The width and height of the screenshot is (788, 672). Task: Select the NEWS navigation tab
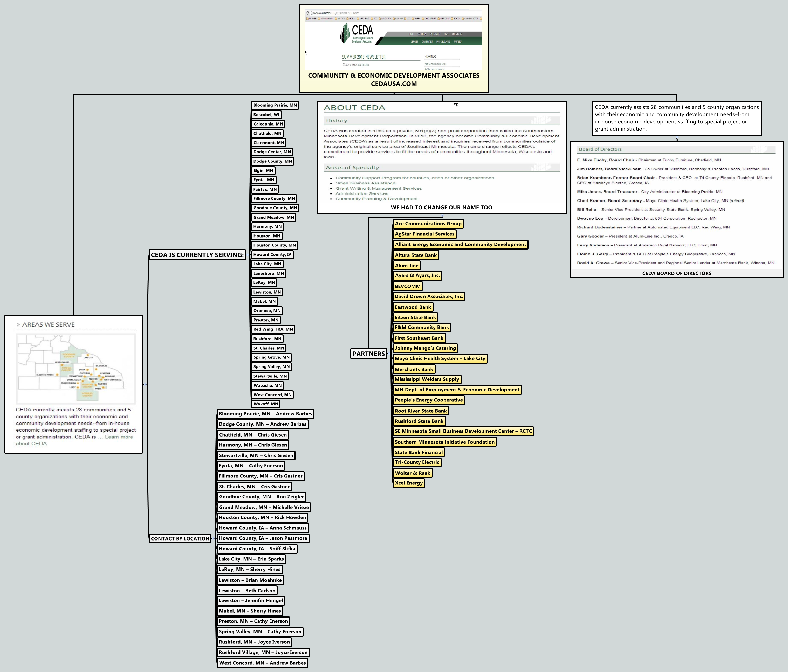pyautogui.click(x=447, y=34)
